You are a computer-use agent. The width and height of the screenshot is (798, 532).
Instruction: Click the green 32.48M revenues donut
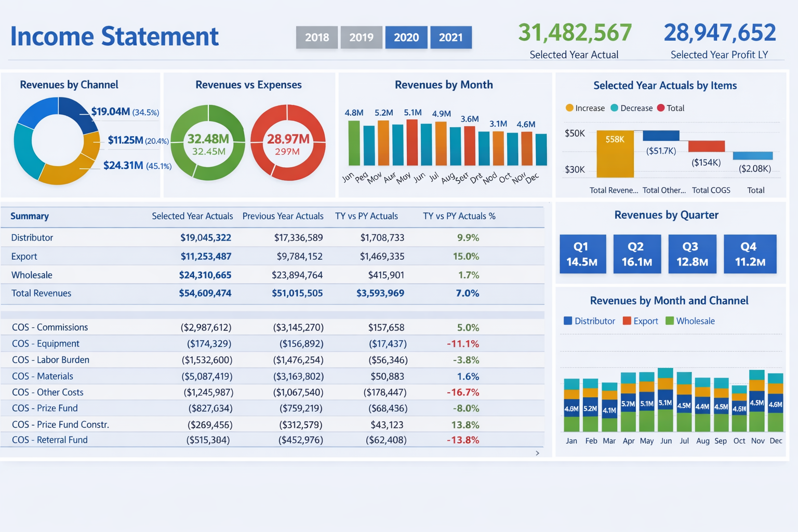[208, 143]
